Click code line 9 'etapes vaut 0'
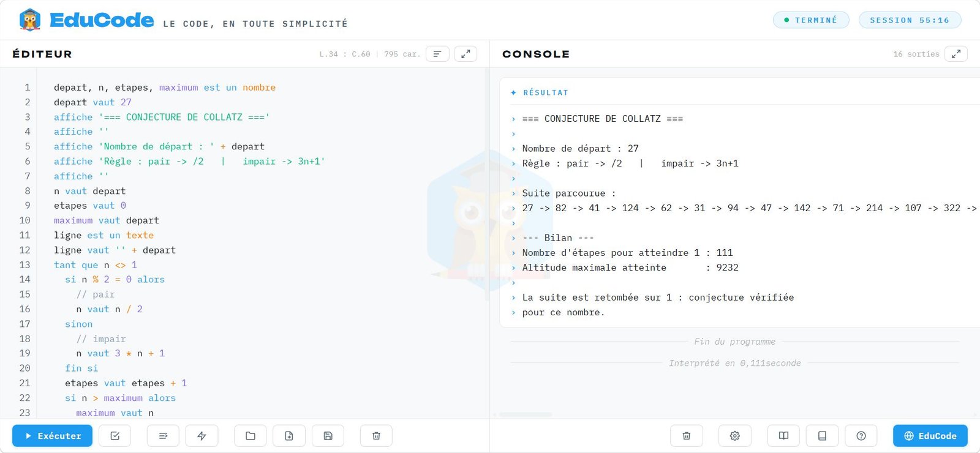980x453 pixels. point(90,206)
